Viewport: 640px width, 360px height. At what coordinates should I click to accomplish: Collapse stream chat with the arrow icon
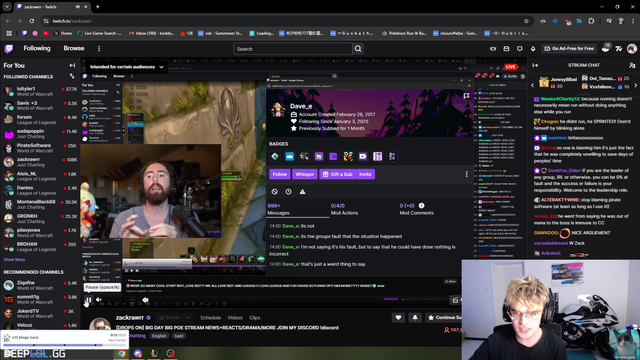click(x=535, y=65)
